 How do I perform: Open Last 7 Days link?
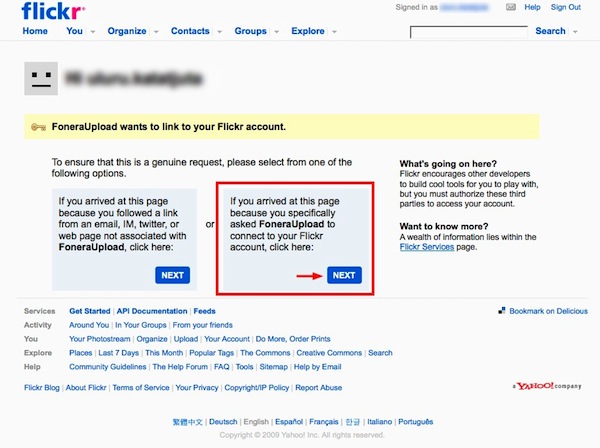coord(119,353)
